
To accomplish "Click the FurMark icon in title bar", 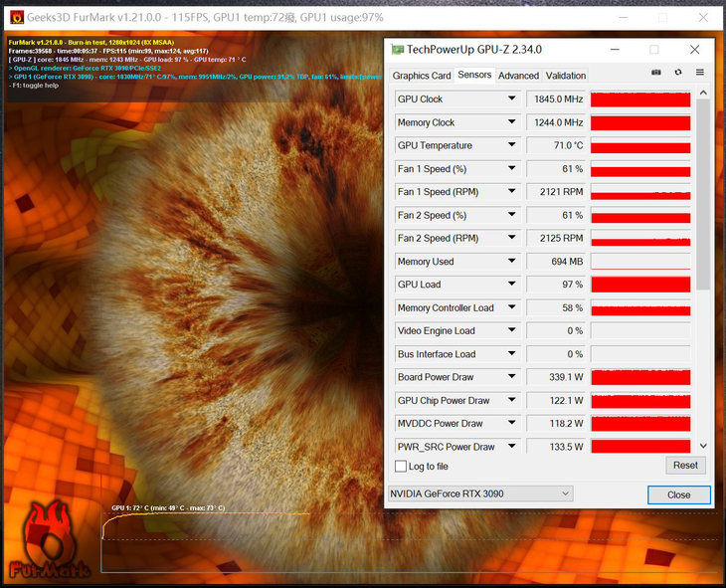I will tap(17, 17).
